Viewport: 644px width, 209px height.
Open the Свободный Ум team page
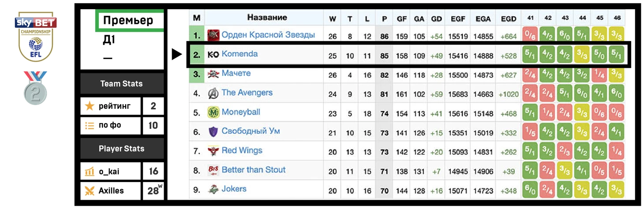click(x=251, y=131)
